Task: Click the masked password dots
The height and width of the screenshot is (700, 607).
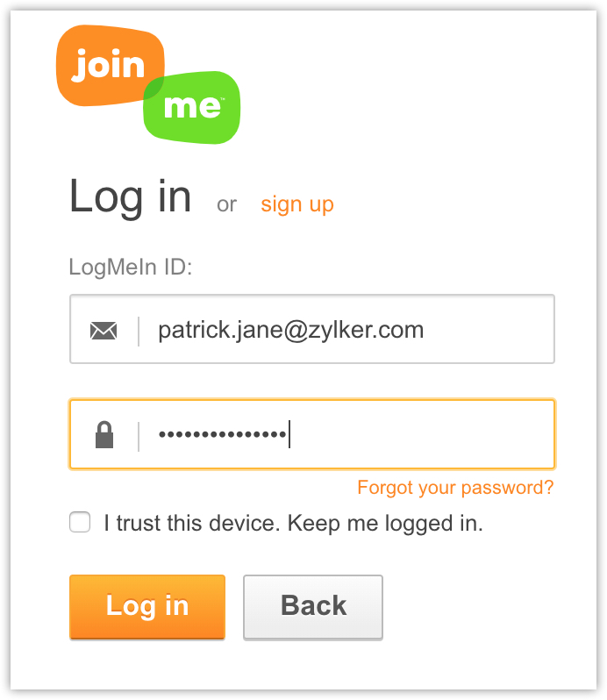Action: tap(222, 434)
